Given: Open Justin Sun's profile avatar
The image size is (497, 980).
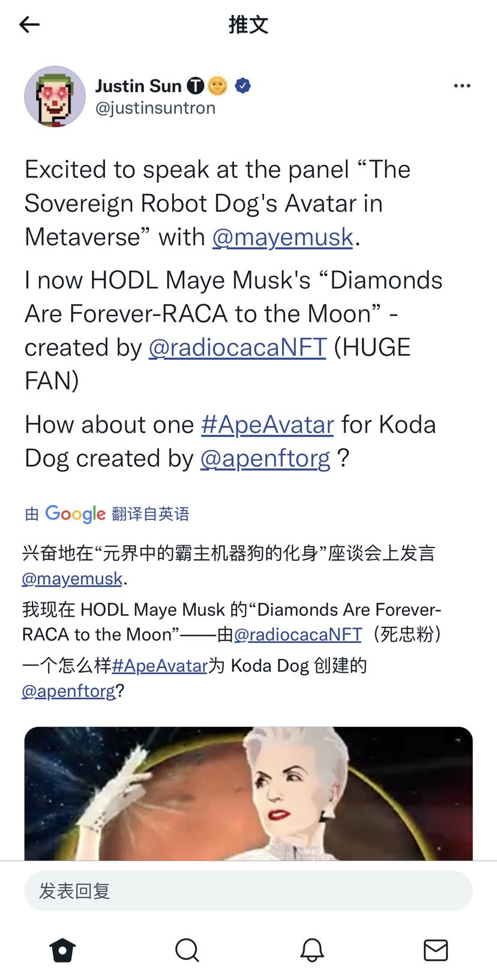Looking at the screenshot, I should coord(55,97).
